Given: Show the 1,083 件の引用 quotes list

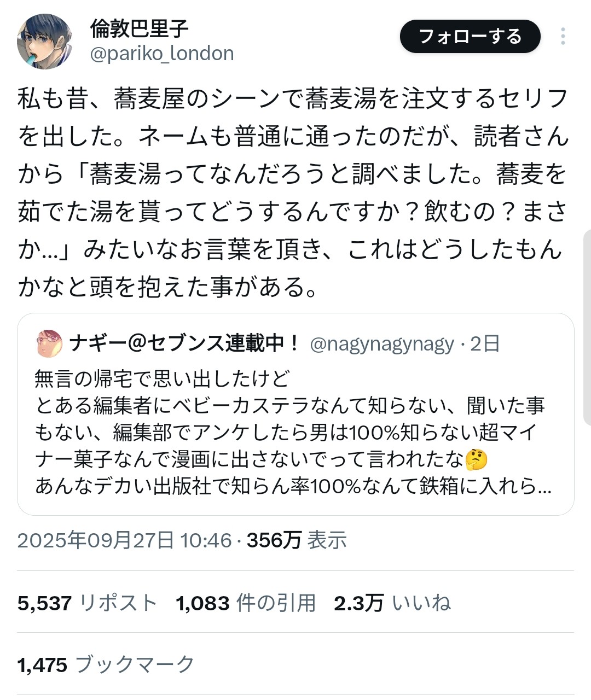Looking at the screenshot, I should coord(246,603).
